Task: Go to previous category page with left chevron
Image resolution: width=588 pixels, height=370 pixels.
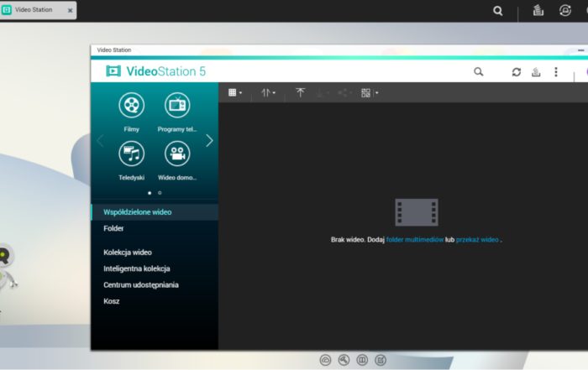Action: pos(100,141)
